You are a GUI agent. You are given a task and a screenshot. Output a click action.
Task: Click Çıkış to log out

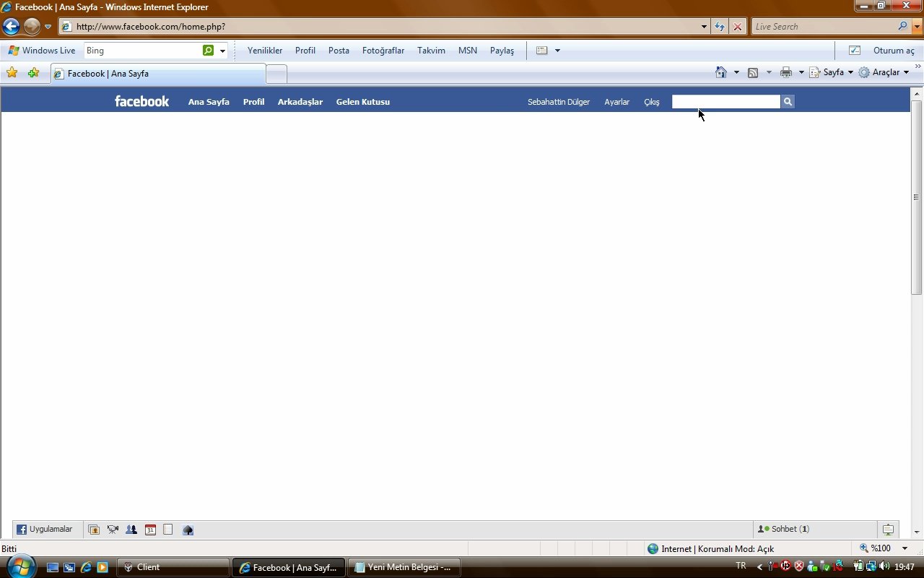pos(652,102)
